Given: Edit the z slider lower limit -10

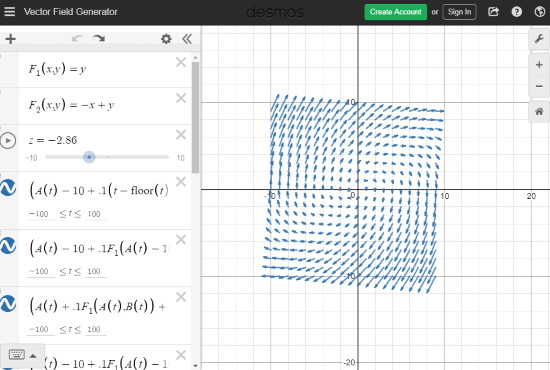Looking at the screenshot, I should [31, 158].
